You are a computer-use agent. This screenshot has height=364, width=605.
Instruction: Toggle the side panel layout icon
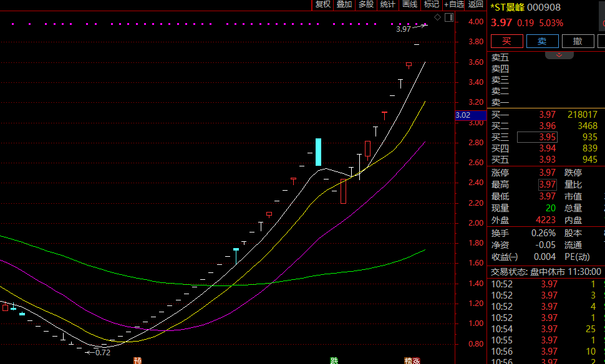click(x=448, y=17)
